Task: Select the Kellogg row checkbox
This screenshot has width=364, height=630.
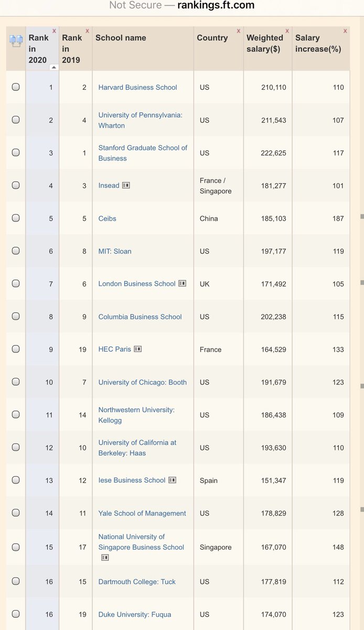Action: coord(16,415)
